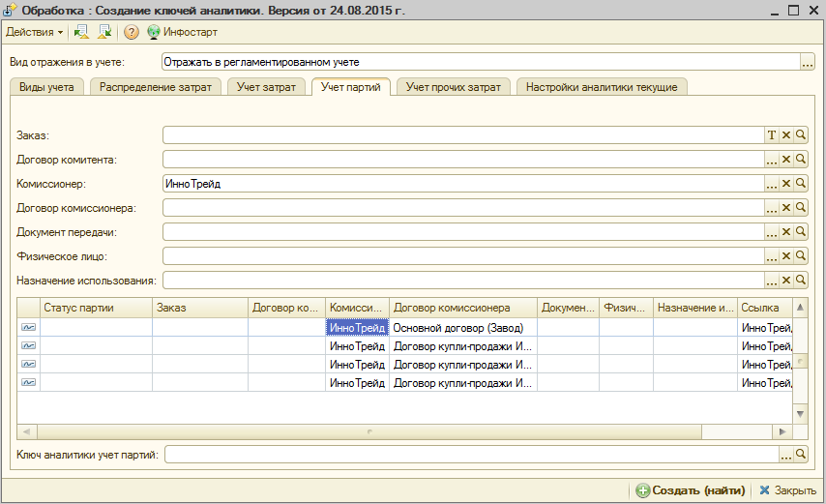Screen dimensions: 826x504
Task: Open Физическое лицо with magnifier icon
Action: [x=800, y=256]
